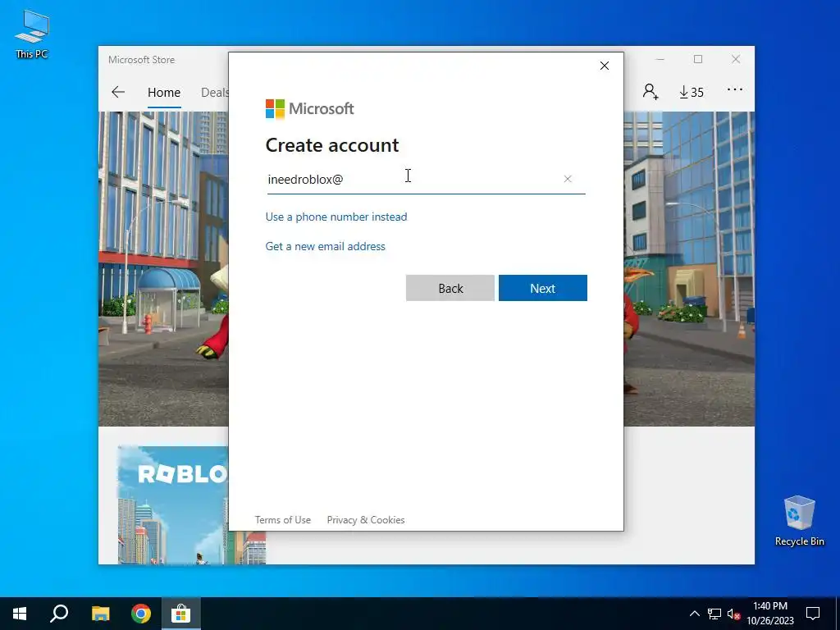Click the Microsoft Store taskbar icon
This screenshot has height=630, width=840.
[x=180, y=614]
